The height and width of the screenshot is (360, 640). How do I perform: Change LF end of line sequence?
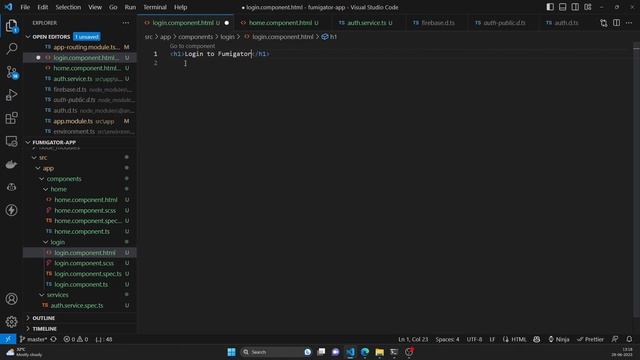[x=492, y=339]
